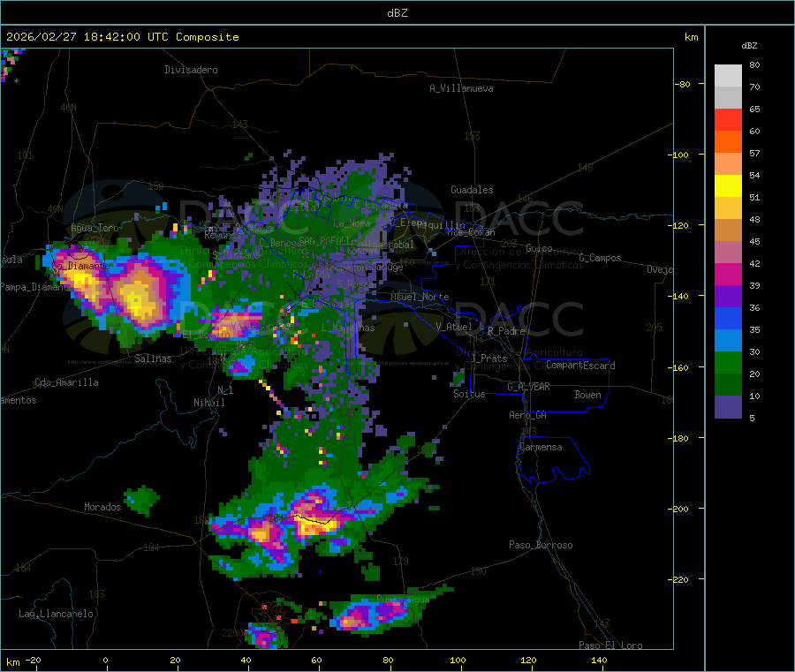Viewport: 795px width, 672px height.
Task: Click the R_Padre map label
Action: point(506,331)
